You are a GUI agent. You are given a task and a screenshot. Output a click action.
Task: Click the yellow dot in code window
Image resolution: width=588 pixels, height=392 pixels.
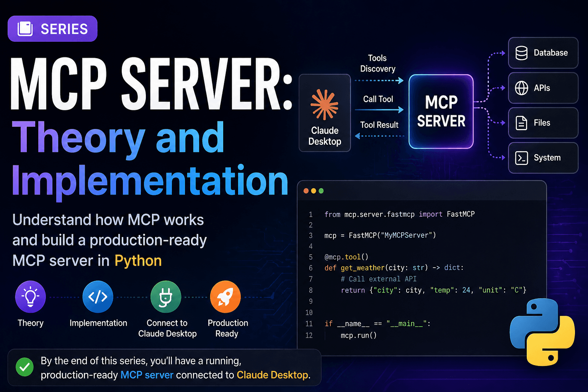314,191
